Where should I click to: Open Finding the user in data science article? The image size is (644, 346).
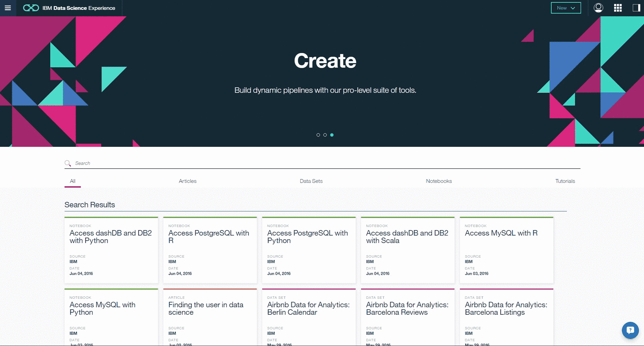pyautogui.click(x=210, y=317)
